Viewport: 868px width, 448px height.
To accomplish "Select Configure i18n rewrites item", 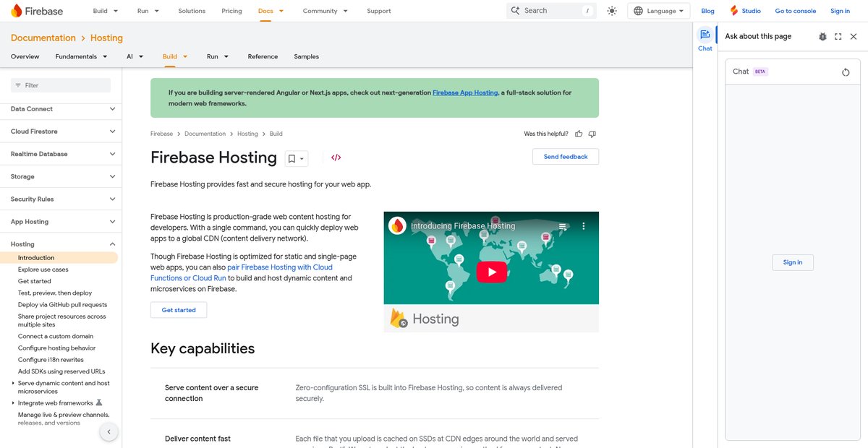I will tap(51, 360).
